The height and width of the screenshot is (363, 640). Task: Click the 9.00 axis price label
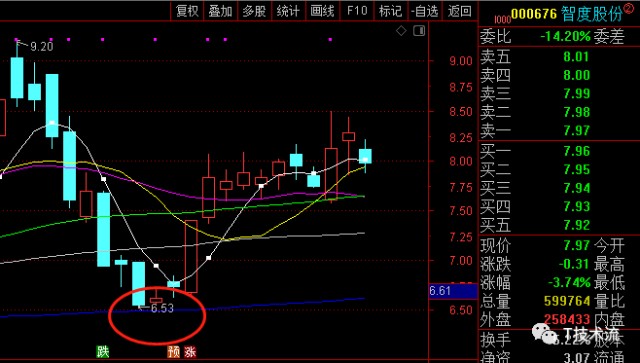pyautogui.click(x=461, y=61)
